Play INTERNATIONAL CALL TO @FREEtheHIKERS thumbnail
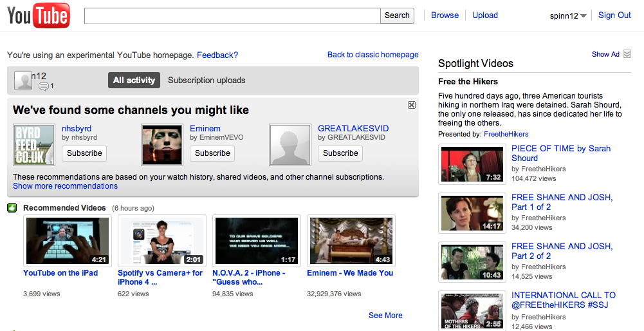 pyautogui.click(x=472, y=311)
